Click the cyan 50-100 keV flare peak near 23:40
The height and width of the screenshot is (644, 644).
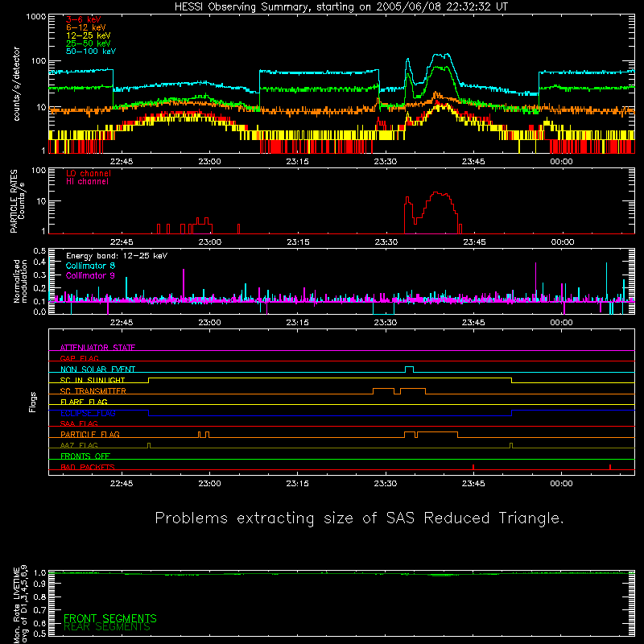coord(441,55)
